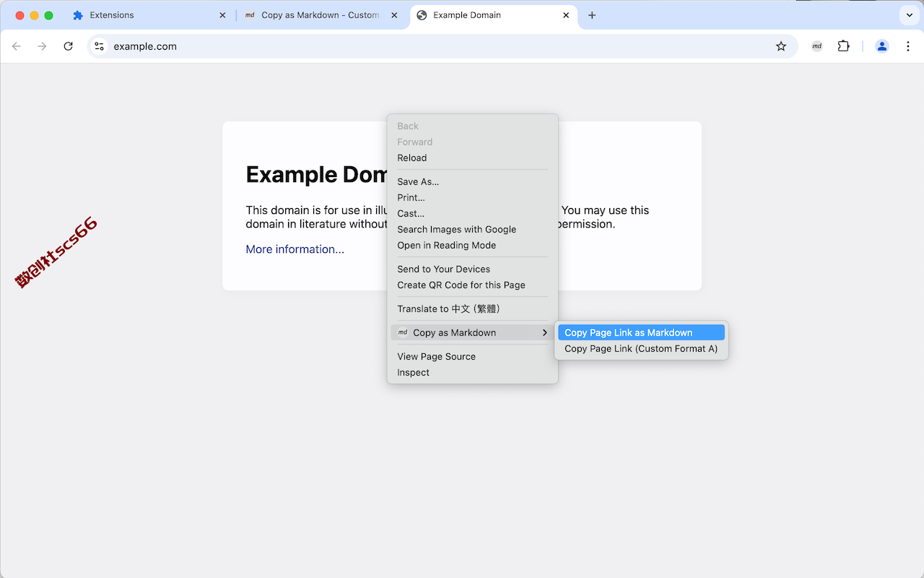Click the green macOS fullscreen button
Screen dimensions: 924x578
[48, 15]
